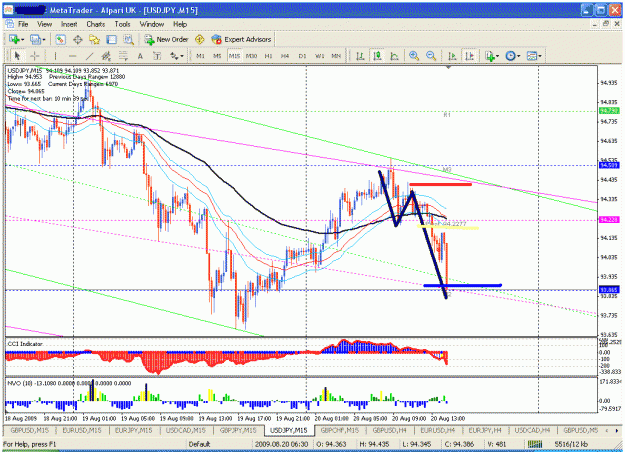Open the Tools menu
Viewport: 625px width, 452px height.
[x=122, y=24]
